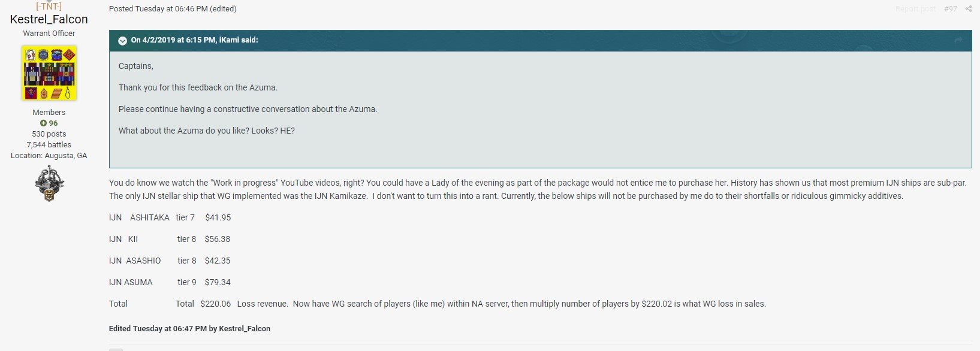Click the 7,544 battles stat
Viewport: 980px width, 351px height.
tap(49, 145)
